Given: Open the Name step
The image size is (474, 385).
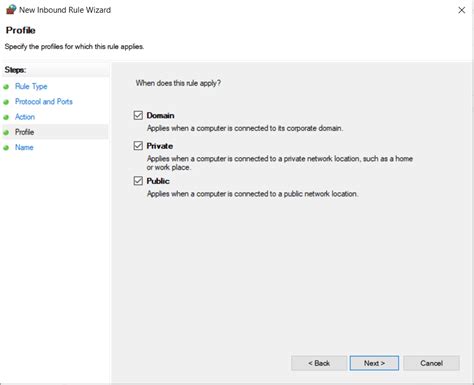Looking at the screenshot, I should click(x=24, y=147).
